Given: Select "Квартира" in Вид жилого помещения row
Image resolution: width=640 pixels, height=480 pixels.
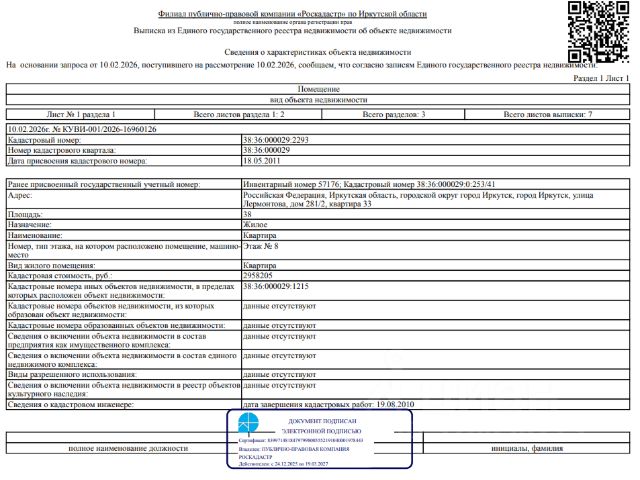Looking at the screenshot, I should [x=259, y=265].
